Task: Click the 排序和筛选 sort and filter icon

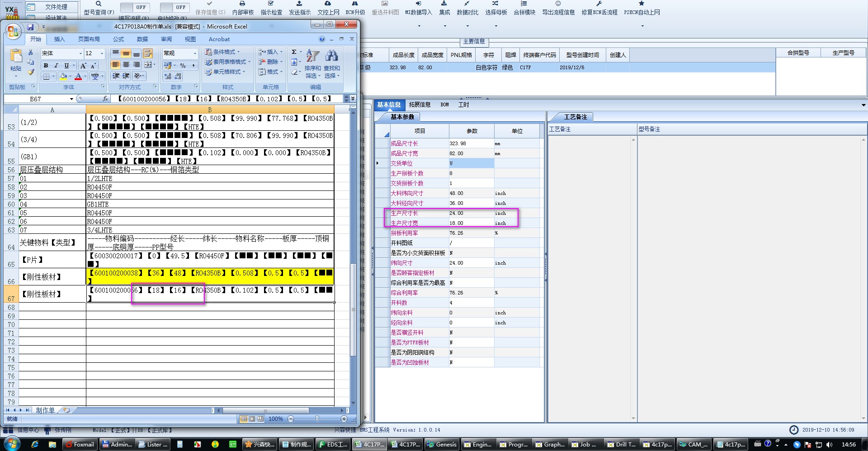Action: [313, 56]
